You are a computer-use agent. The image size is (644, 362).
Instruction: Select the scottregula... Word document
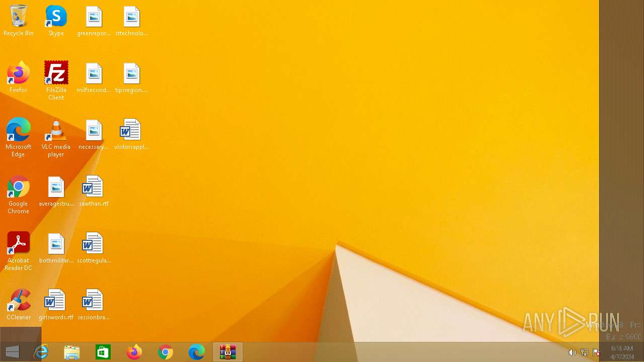pyautogui.click(x=94, y=248)
